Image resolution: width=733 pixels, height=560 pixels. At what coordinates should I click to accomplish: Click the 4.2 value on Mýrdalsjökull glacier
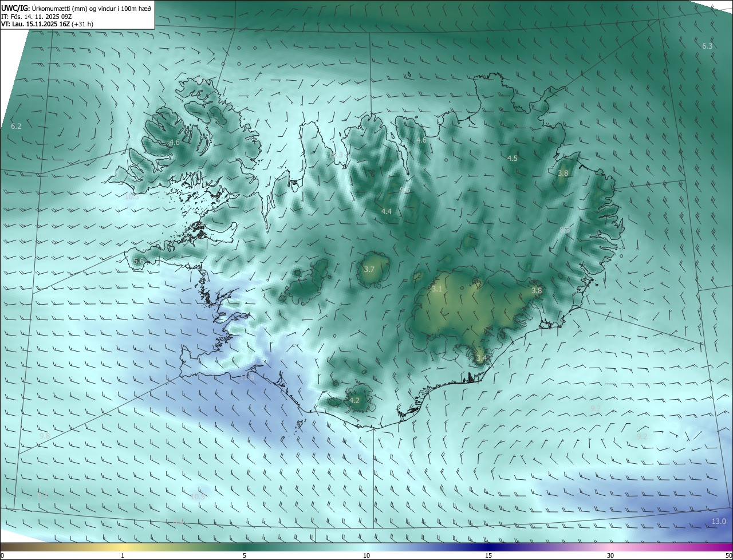(x=354, y=400)
